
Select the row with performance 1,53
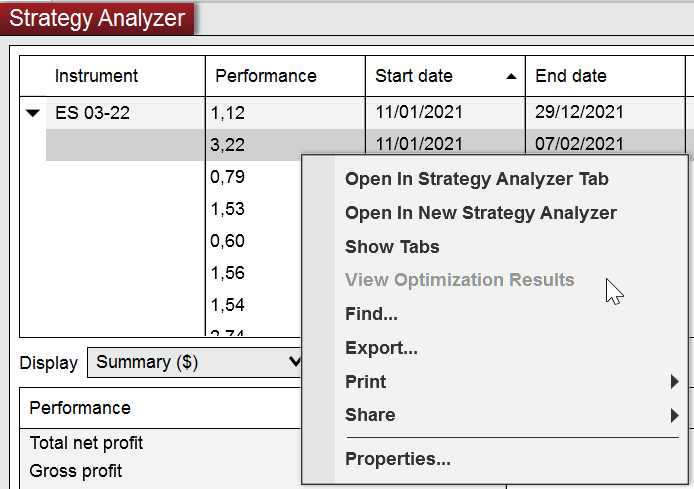pyautogui.click(x=229, y=209)
